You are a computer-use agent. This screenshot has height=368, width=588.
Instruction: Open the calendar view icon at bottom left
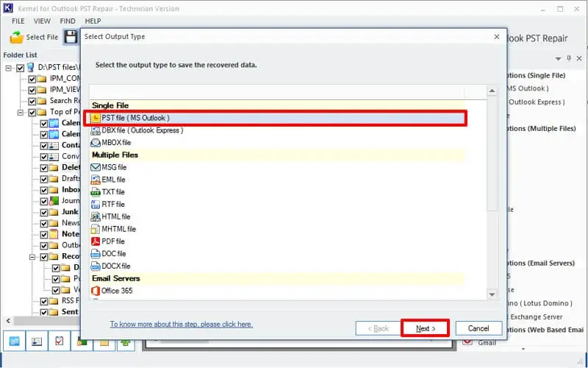point(14,342)
